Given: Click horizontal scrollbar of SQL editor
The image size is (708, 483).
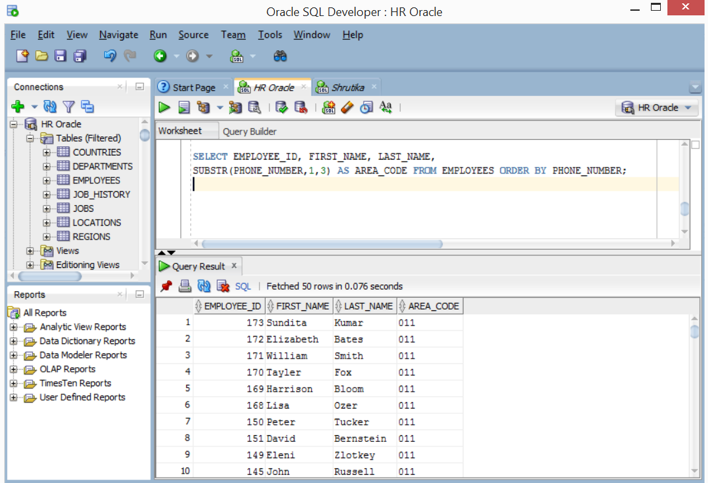Looking at the screenshot, I should coord(322,244).
